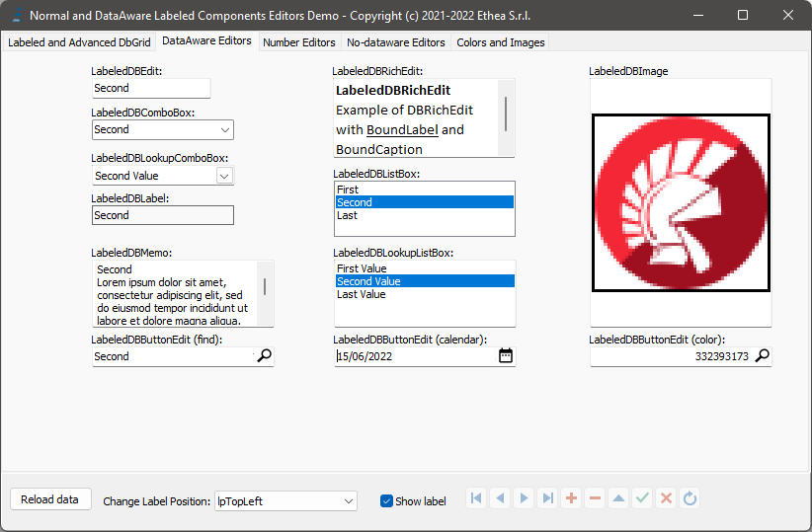
Task: Click the LabeledDBImage helmet picture
Action: (681, 203)
